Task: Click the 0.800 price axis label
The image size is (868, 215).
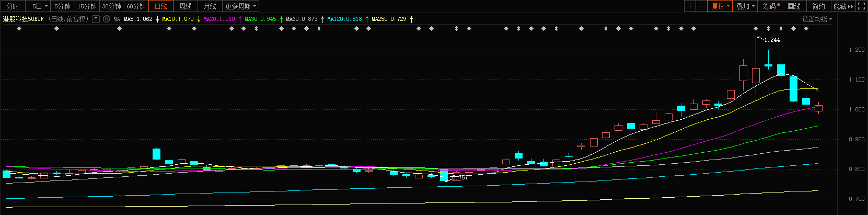Action: pos(857,169)
